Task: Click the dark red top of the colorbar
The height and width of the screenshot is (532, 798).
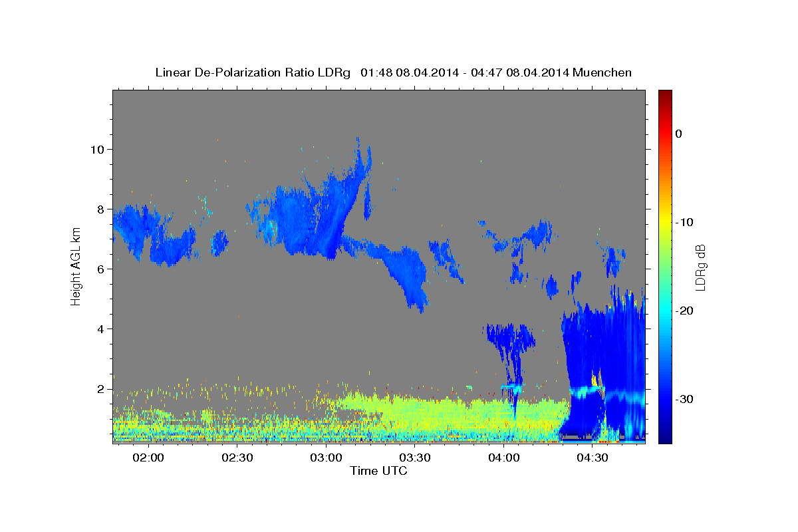Action: click(665, 94)
